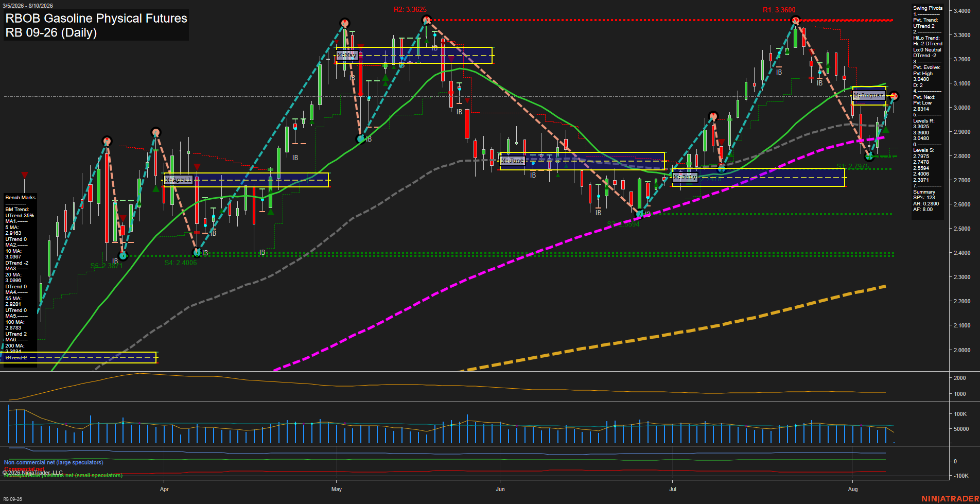This screenshot has width=980, height=504.
Task: Click the M:July monthly range label
Action: 685,177
